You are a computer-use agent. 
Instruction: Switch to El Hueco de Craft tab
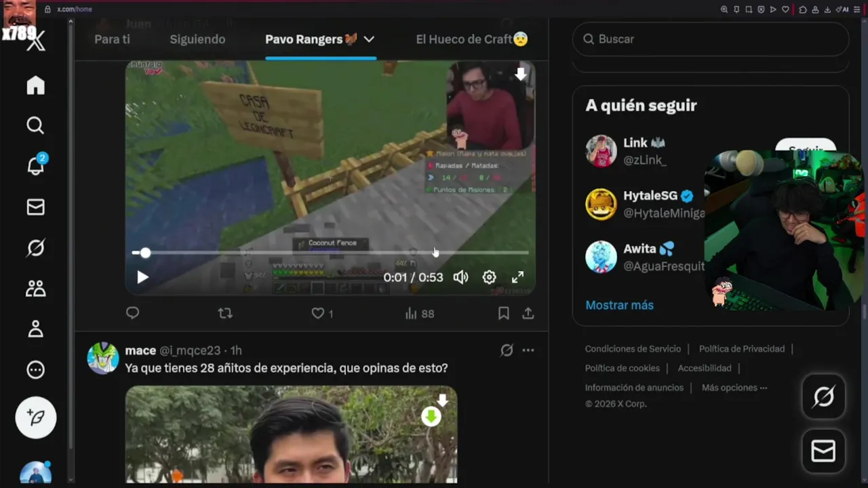point(472,39)
